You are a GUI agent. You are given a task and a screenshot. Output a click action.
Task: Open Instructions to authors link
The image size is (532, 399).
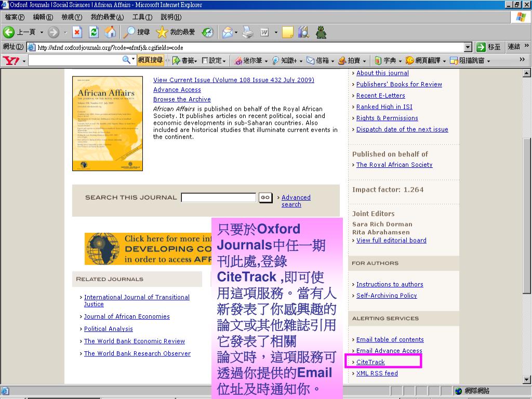tap(390, 284)
